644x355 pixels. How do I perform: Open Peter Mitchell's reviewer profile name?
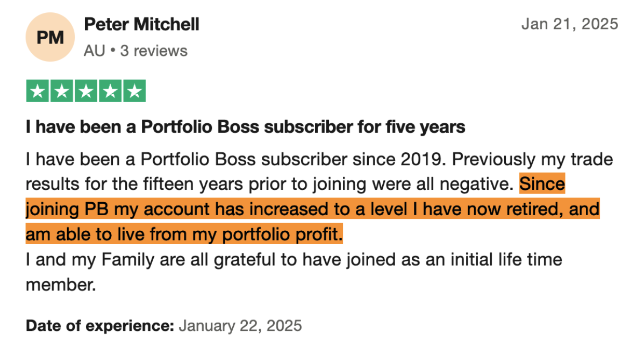point(141,24)
